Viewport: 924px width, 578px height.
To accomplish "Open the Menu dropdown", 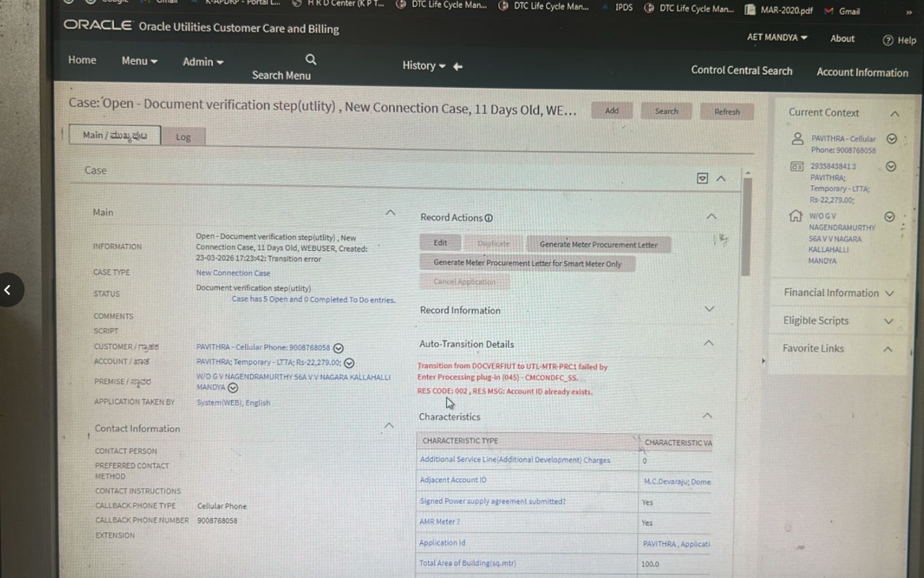I will [139, 61].
